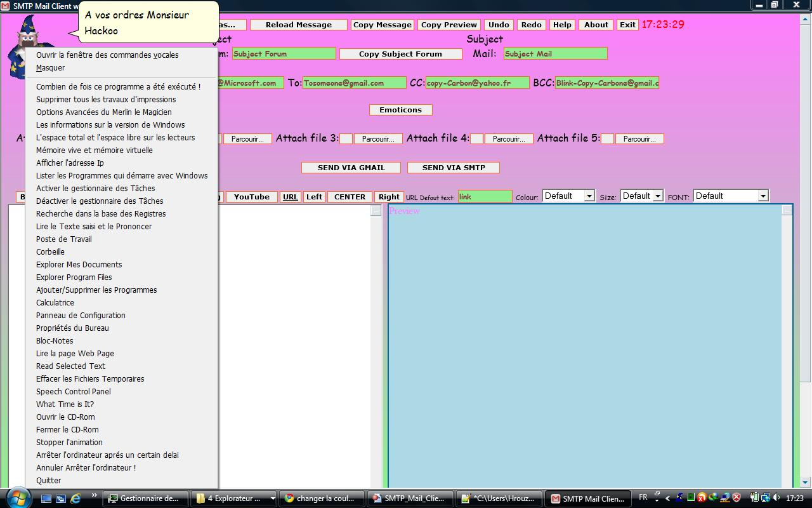Click the URL Default text field
812x508 pixels.
pyautogui.click(x=485, y=197)
